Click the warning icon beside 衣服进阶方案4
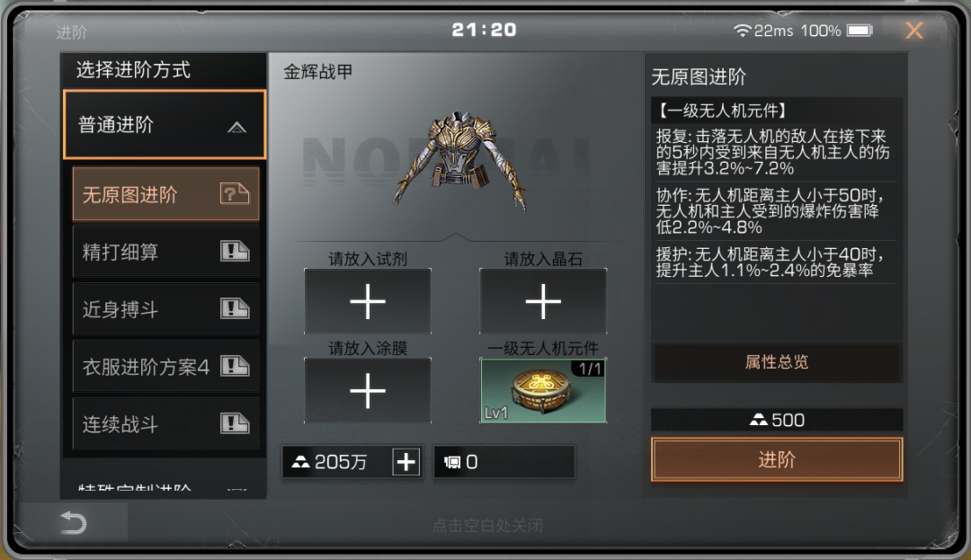 235,366
